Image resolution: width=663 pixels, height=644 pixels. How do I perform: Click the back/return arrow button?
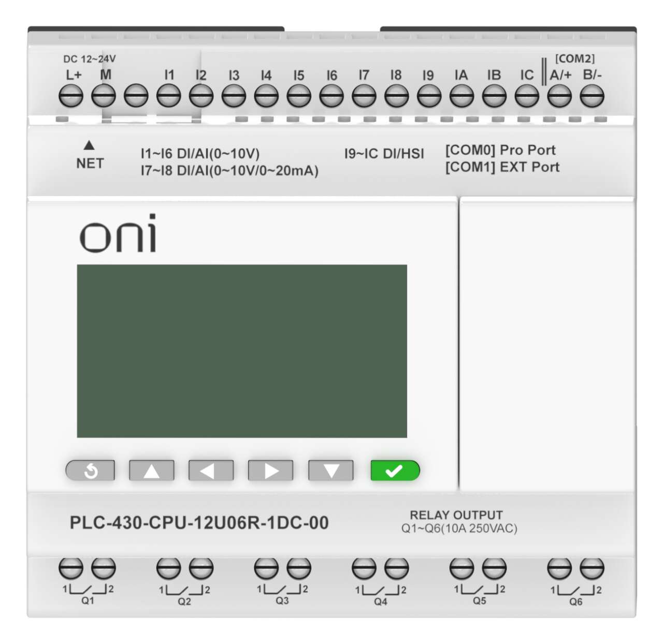click(x=90, y=471)
